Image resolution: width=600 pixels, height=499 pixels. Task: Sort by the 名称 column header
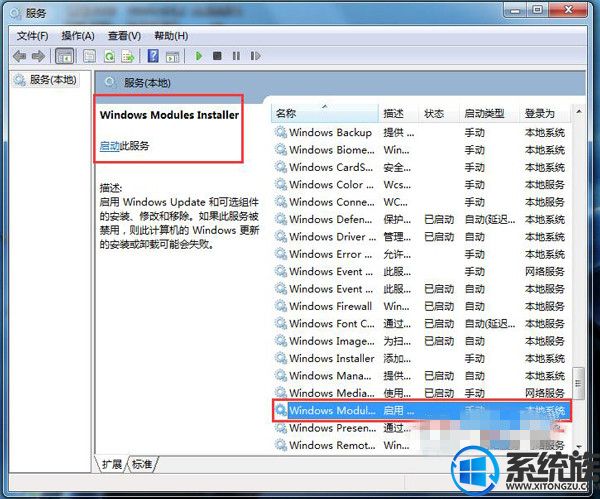click(324, 114)
